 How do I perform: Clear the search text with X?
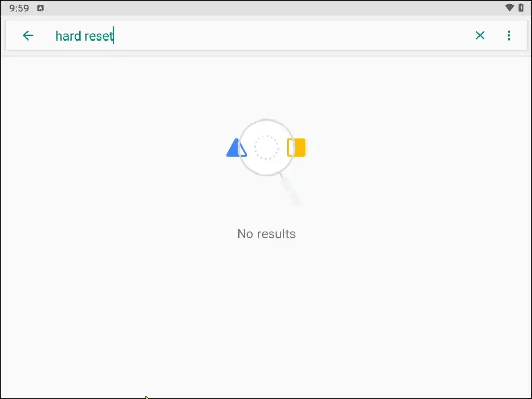pyautogui.click(x=480, y=36)
